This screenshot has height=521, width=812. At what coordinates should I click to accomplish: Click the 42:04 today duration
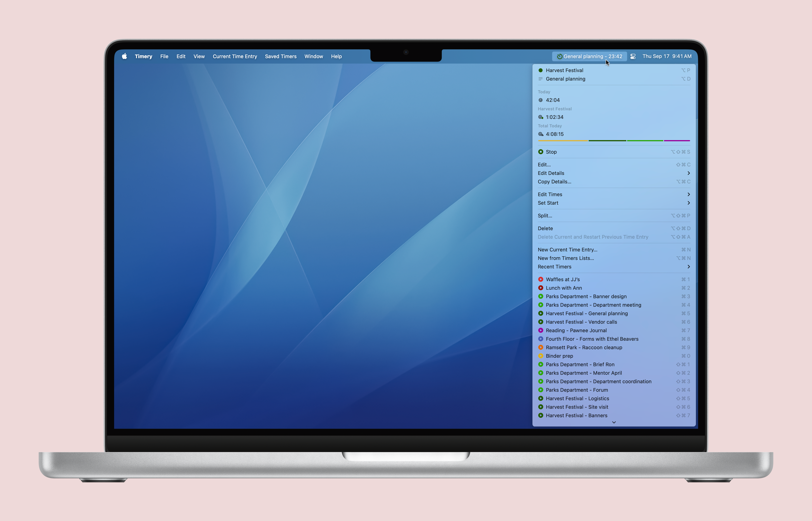[x=553, y=100]
